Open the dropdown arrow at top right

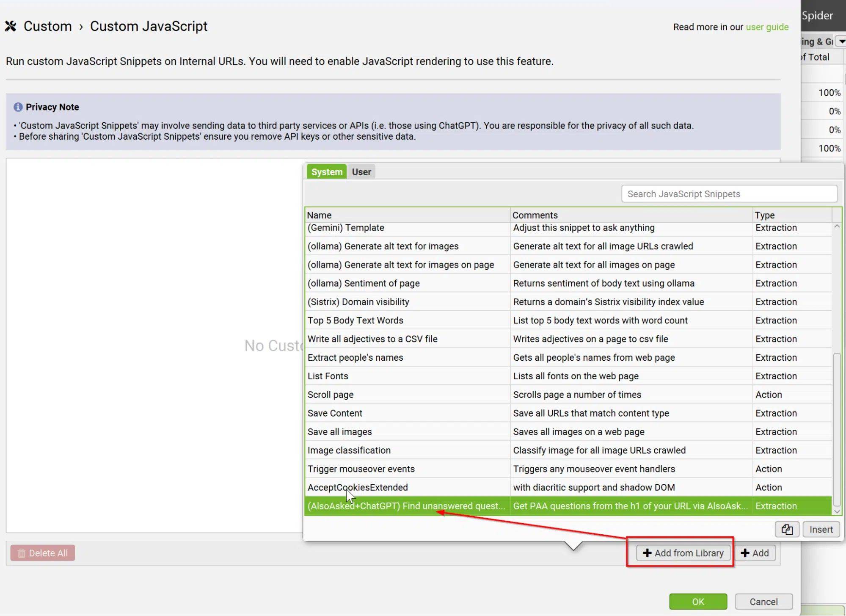click(842, 41)
